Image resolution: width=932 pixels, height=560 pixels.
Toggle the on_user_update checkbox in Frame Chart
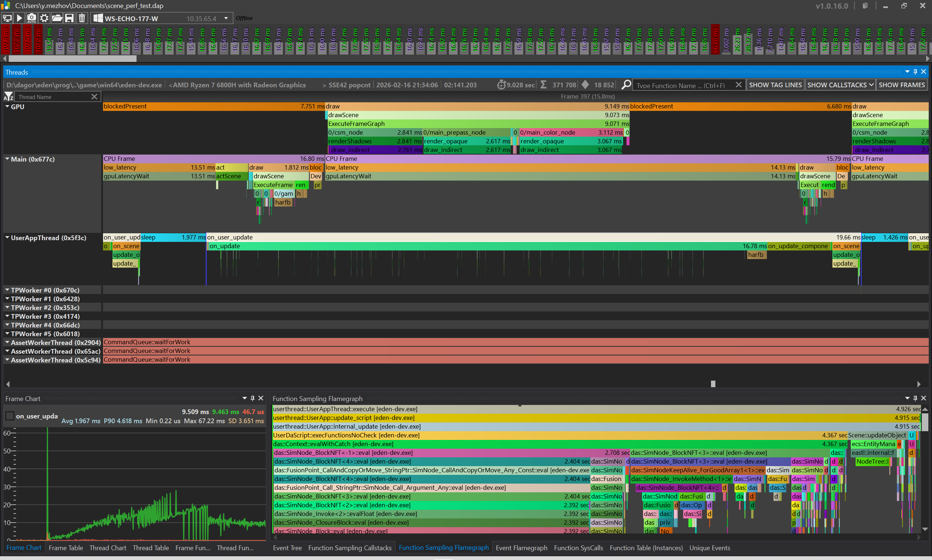10,416
